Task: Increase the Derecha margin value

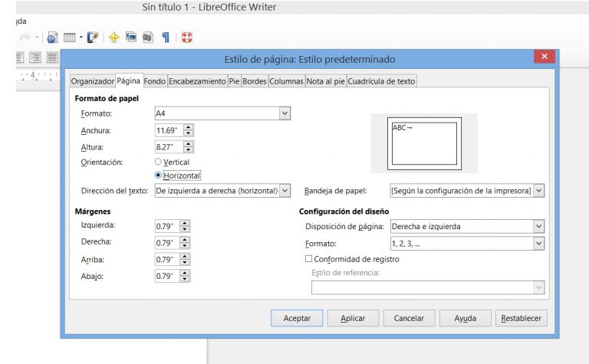Action: 185,240
